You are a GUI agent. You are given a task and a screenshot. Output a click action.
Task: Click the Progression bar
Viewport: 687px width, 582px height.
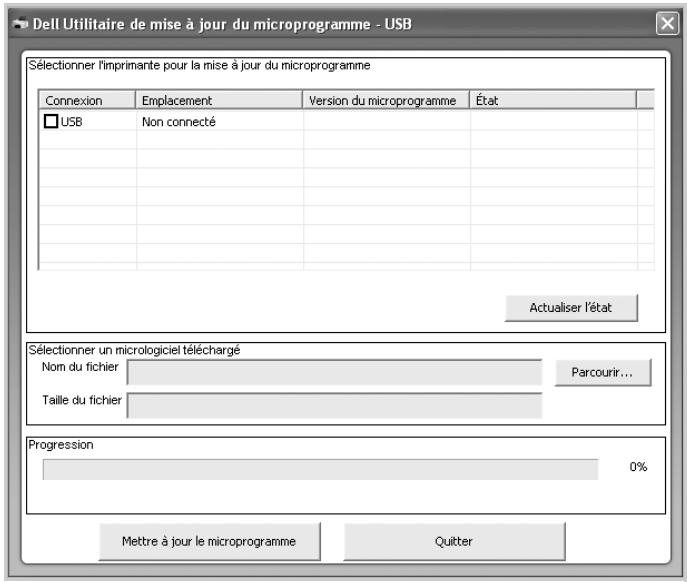pos(320,469)
